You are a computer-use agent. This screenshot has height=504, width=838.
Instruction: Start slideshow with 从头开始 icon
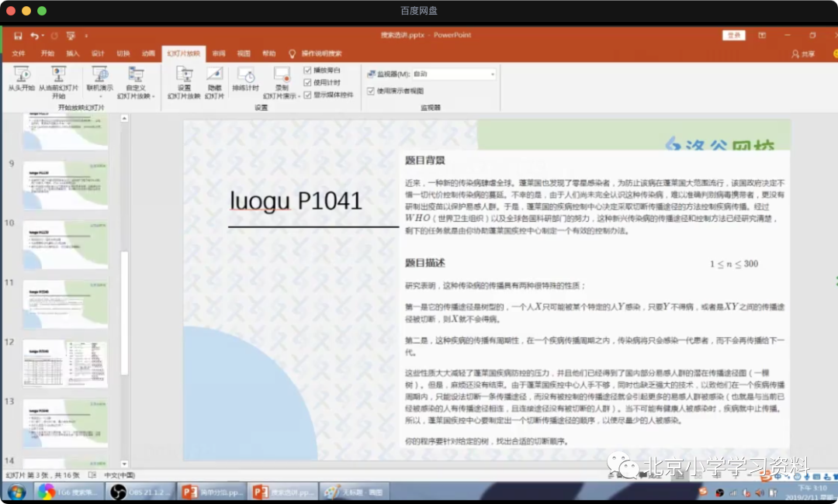[22, 74]
